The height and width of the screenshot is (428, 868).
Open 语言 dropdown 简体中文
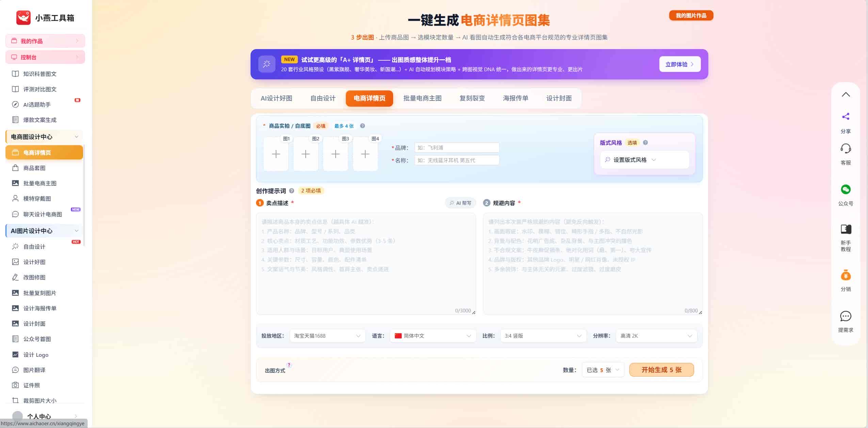[x=433, y=336]
